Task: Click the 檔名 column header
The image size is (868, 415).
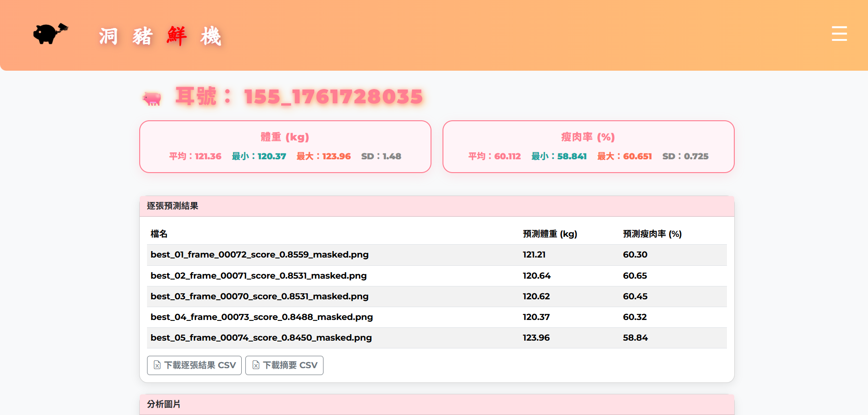Action: (x=159, y=234)
